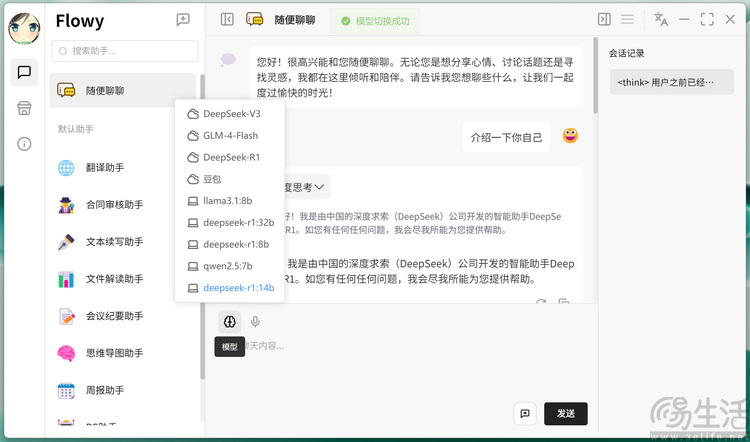
Task: Click the copy icon under the reply
Action: (x=564, y=301)
